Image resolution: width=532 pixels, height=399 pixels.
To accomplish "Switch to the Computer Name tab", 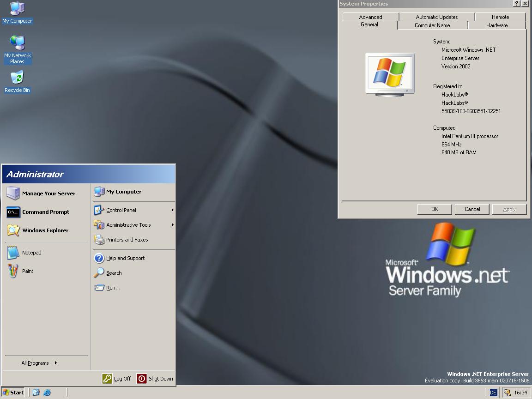I will point(432,25).
